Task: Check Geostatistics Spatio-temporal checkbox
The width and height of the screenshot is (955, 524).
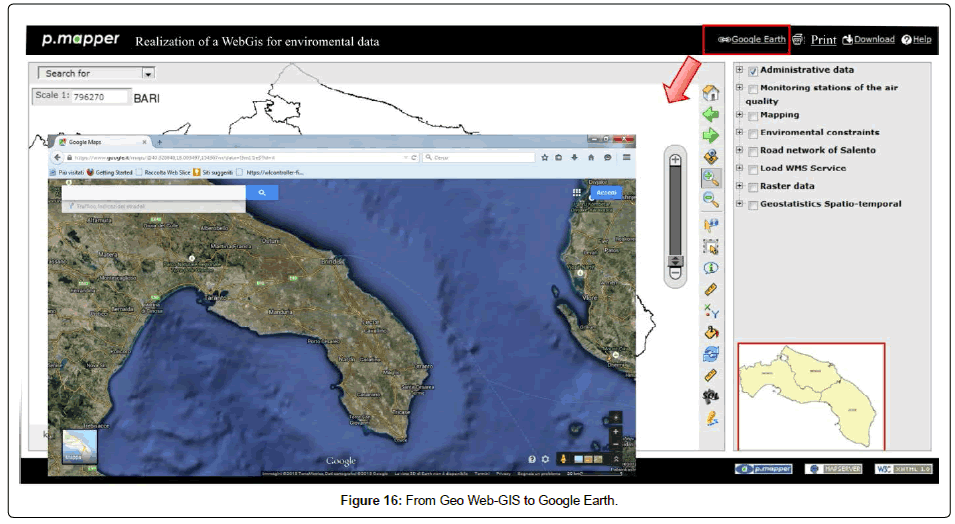Action: point(753,205)
